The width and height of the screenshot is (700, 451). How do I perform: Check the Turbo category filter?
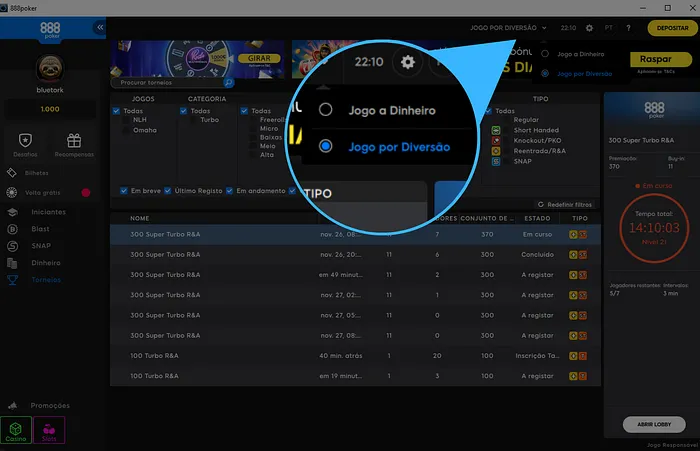194,120
